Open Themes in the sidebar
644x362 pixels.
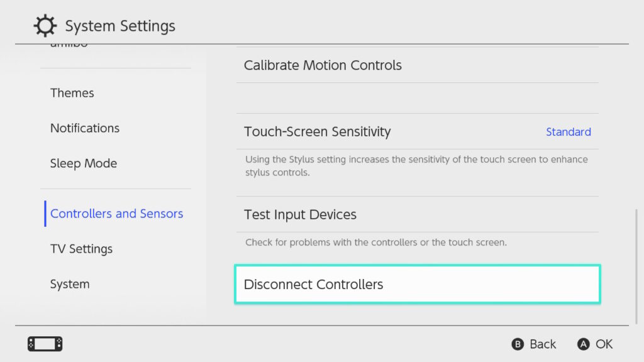[72, 93]
